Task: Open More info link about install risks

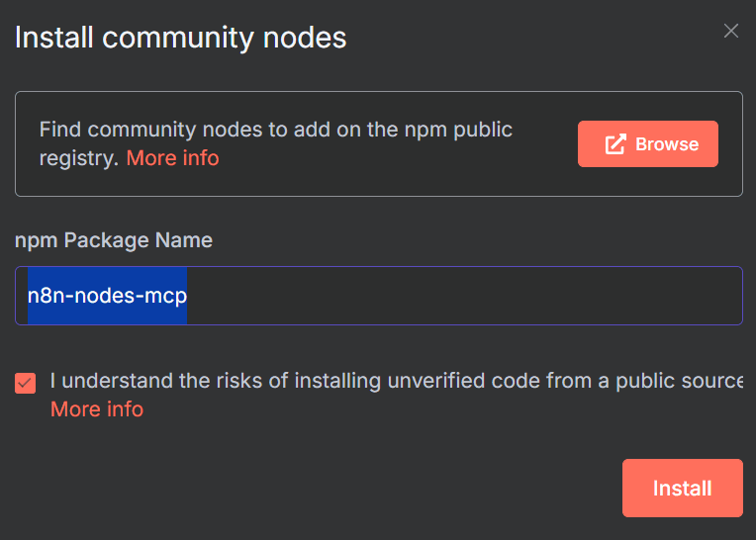Action: (97, 409)
